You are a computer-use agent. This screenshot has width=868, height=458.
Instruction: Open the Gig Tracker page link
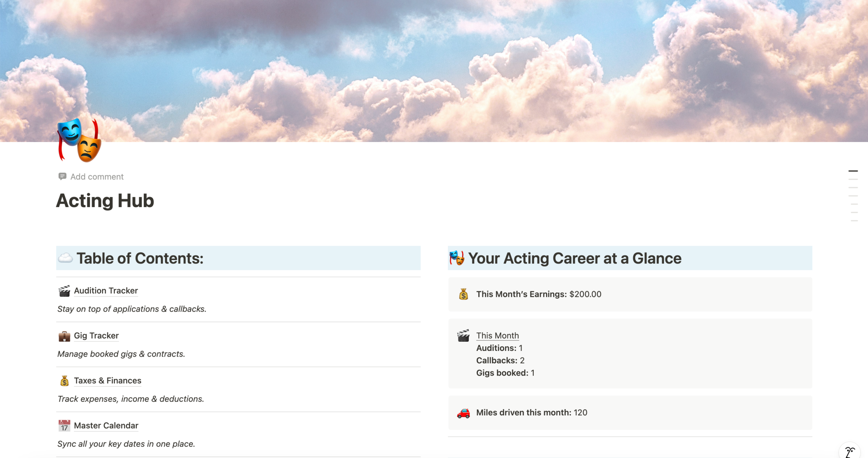tap(96, 336)
